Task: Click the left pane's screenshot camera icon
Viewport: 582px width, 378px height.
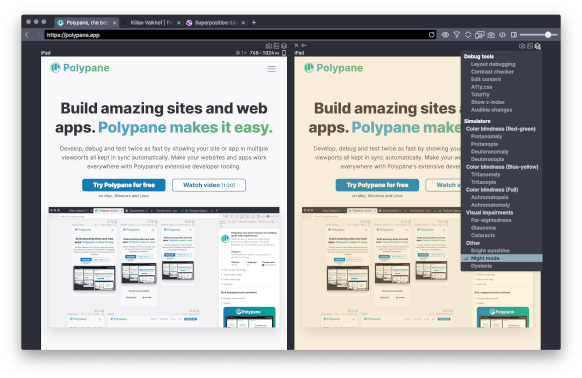Action: point(268,46)
